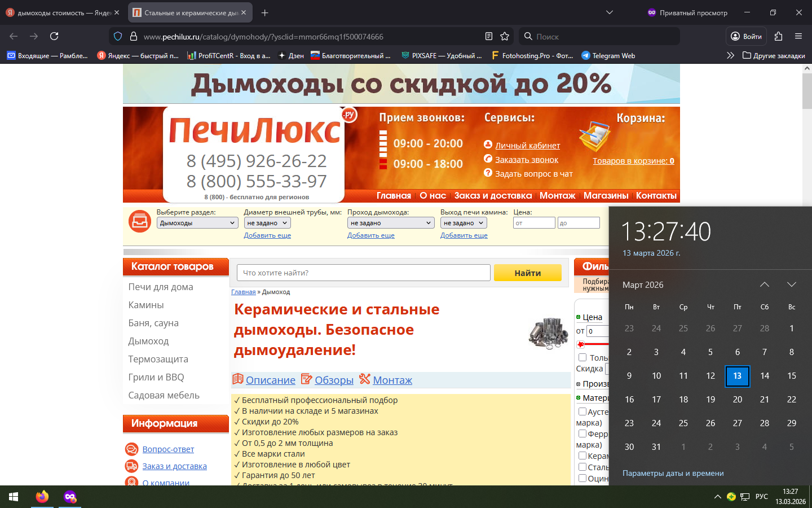
Task: Tick the Только checkbox in filter
Action: (x=582, y=357)
